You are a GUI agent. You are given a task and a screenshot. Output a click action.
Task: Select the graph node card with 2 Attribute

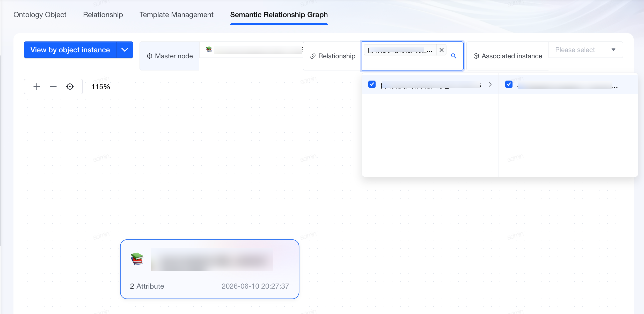[210, 269]
